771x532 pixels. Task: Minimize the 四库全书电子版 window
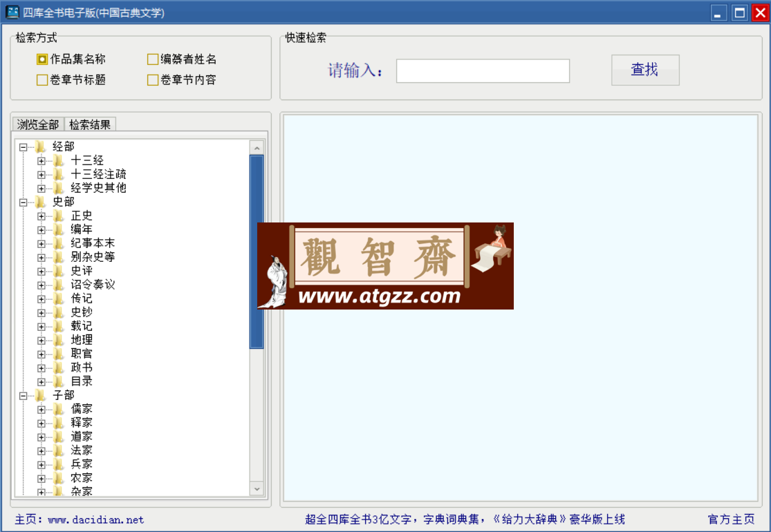tap(718, 12)
